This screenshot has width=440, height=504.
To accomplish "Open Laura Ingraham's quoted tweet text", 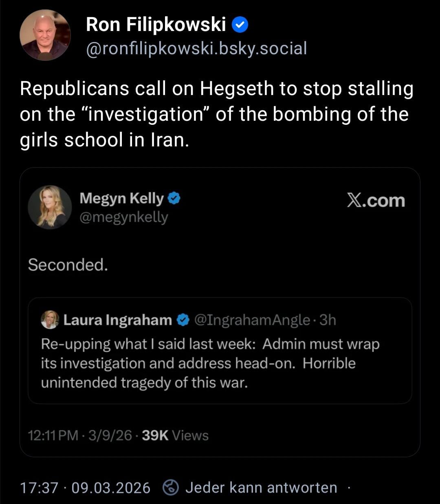I will click(x=210, y=363).
